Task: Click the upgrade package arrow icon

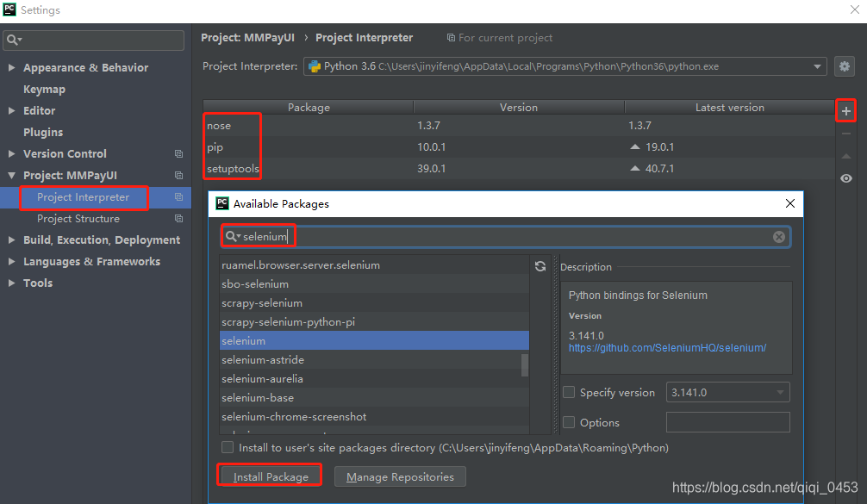Action: (x=846, y=157)
